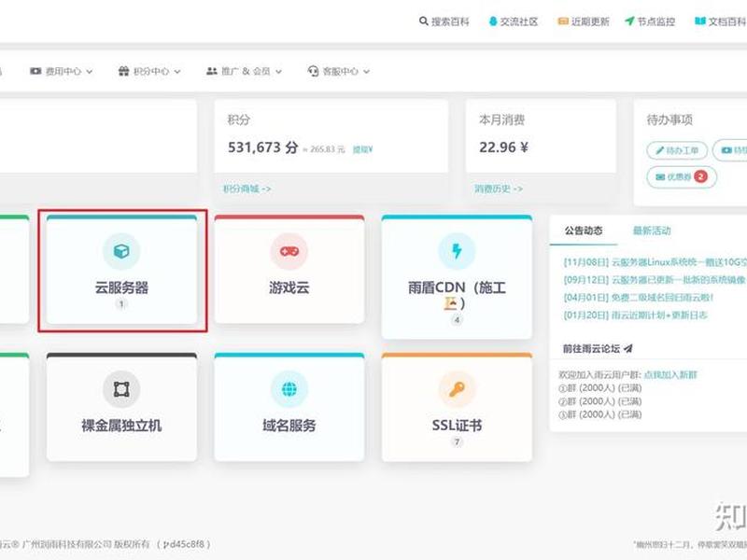Open the 推广 & 会员 dropdown
The height and width of the screenshot is (560, 747).
click(x=244, y=72)
